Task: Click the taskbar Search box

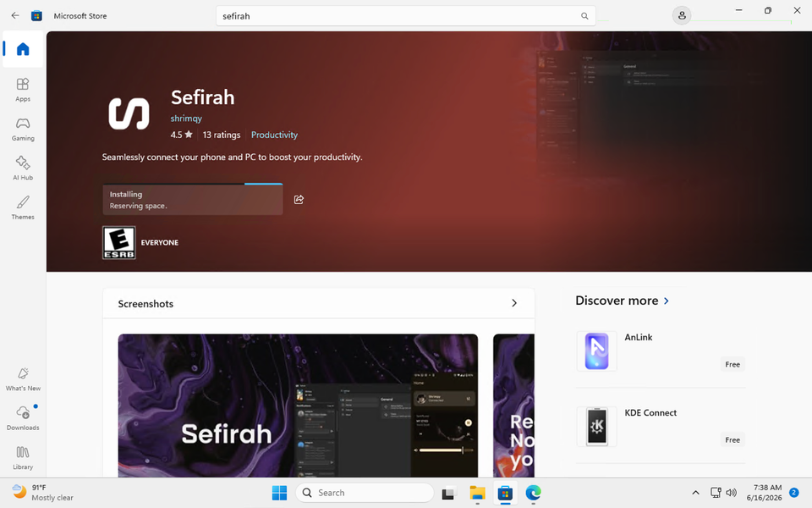Action: [365, 493]
